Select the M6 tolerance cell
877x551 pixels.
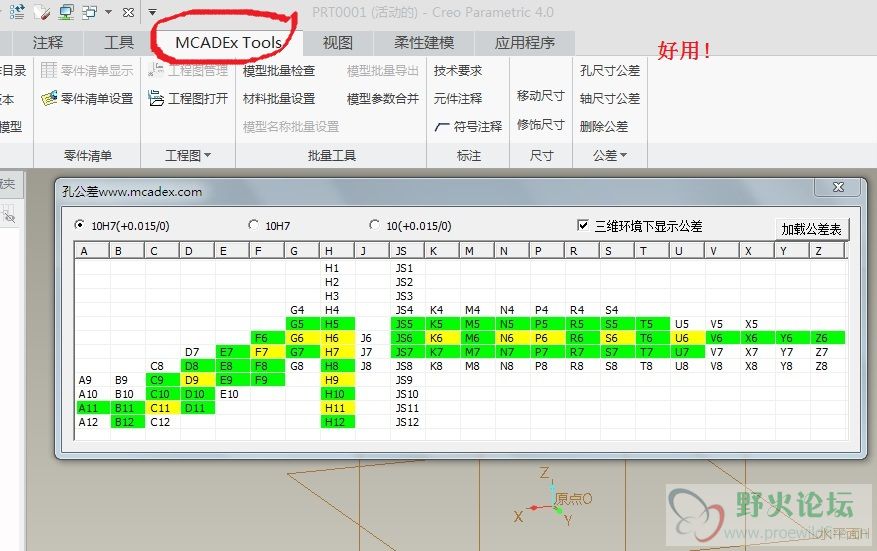pyautogui.click(x=477, y=338)
